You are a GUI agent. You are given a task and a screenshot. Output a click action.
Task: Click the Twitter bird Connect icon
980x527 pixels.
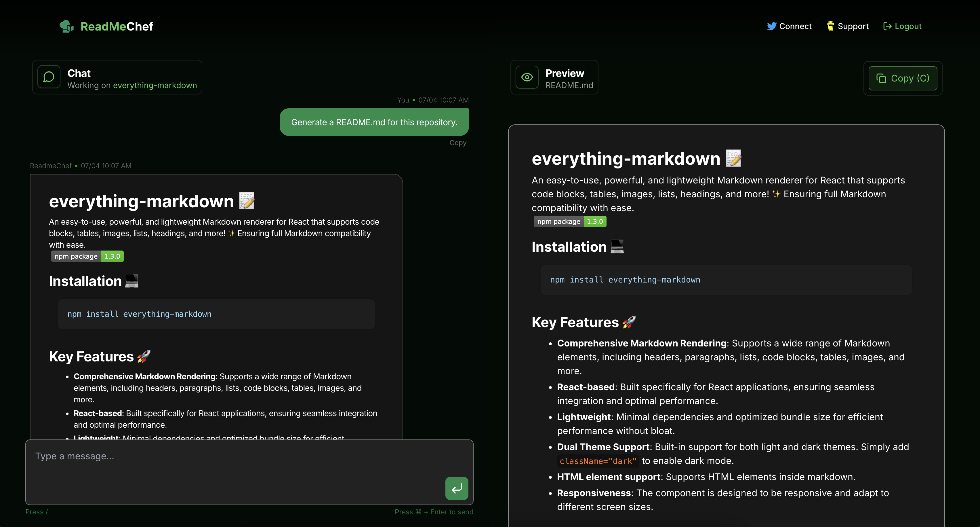[771, 26]
